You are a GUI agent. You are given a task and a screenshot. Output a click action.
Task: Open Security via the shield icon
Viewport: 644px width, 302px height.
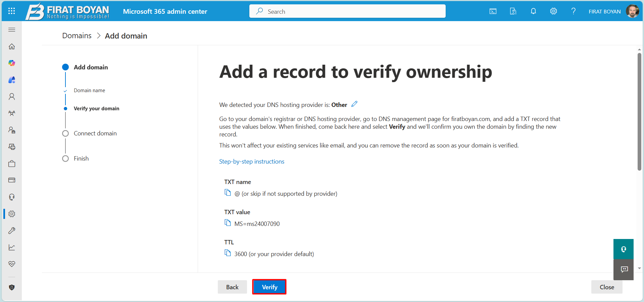pyautogui.click(x=11, y=287)
